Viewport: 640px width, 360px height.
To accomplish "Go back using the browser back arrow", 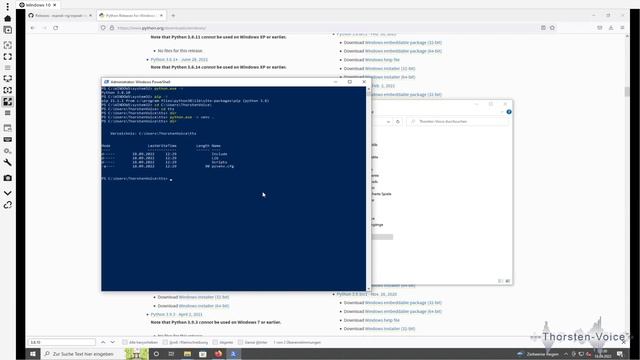I will pos(33,28).
